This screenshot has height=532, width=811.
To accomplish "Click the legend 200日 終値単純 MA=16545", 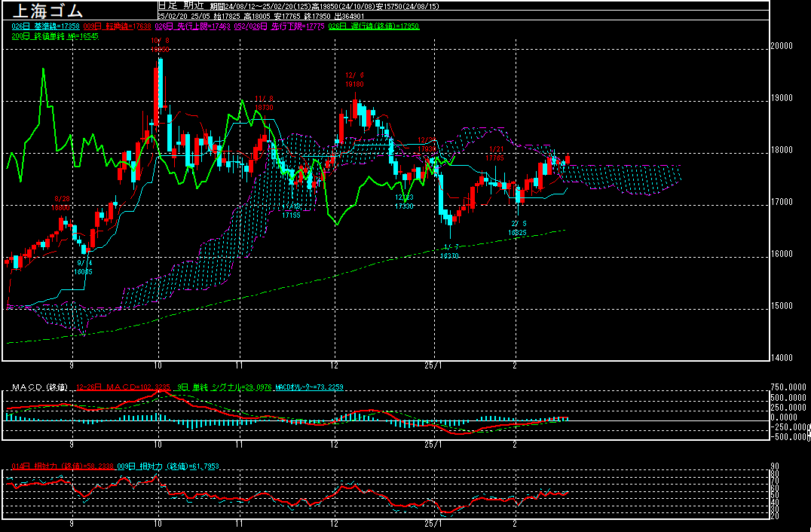I will pos(55,37).
